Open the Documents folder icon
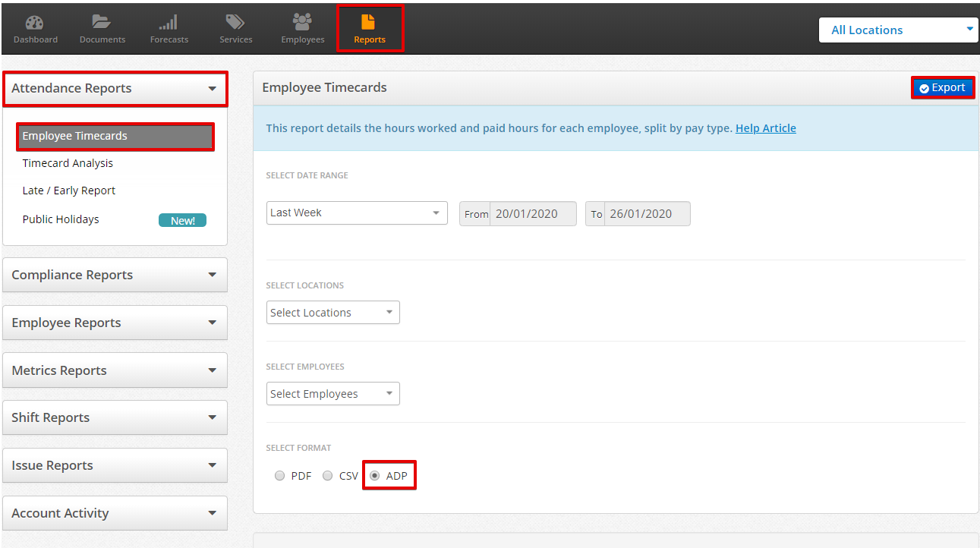The image size is (980, 548). coord(102,23)
